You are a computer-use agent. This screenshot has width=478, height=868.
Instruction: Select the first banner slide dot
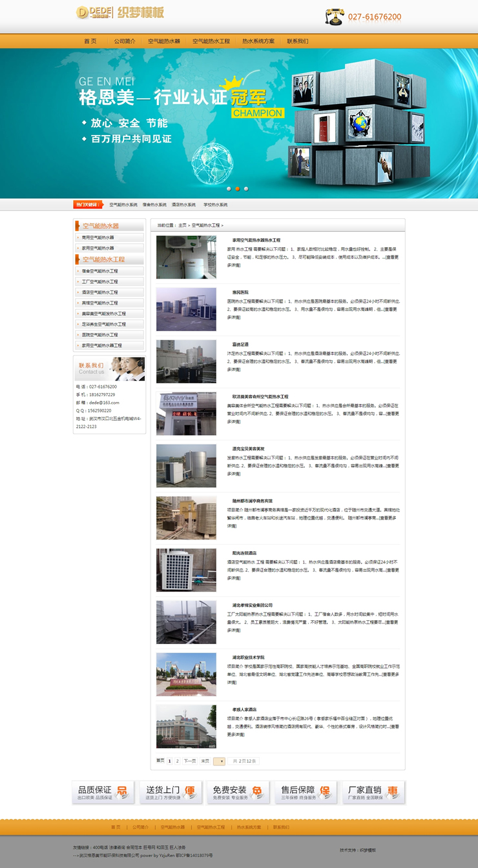click(x=229, y=189)
